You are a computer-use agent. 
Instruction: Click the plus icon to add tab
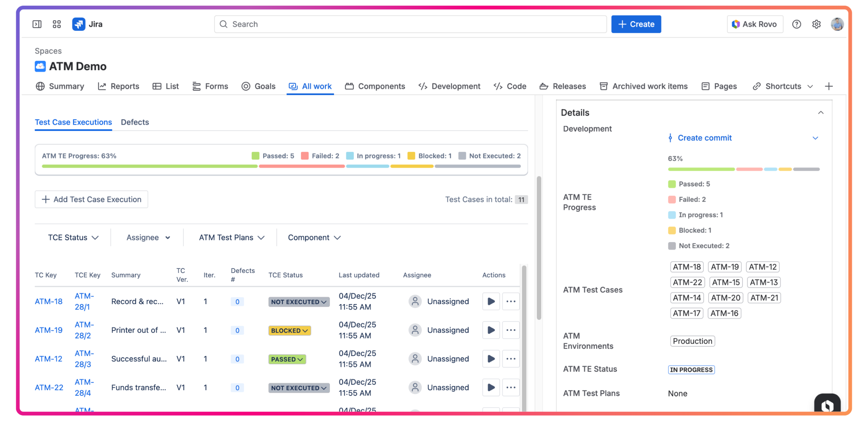pyautogui.click(x=828, y=86)
